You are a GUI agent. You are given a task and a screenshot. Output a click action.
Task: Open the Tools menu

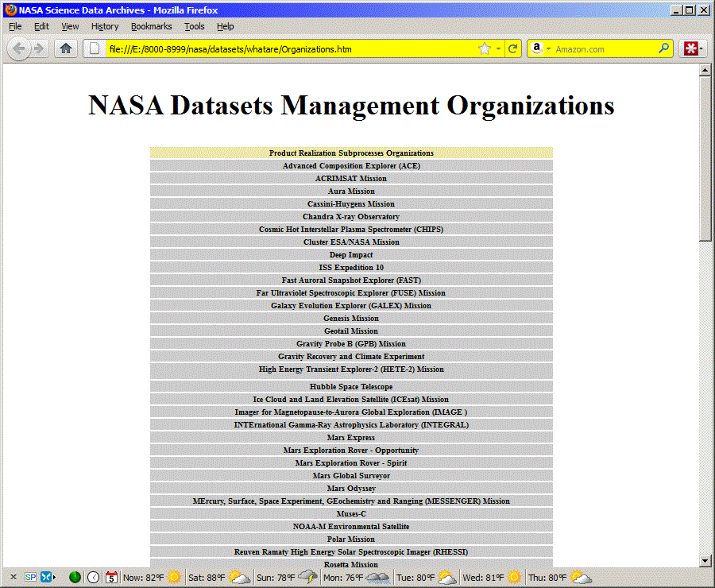[195, 26]
